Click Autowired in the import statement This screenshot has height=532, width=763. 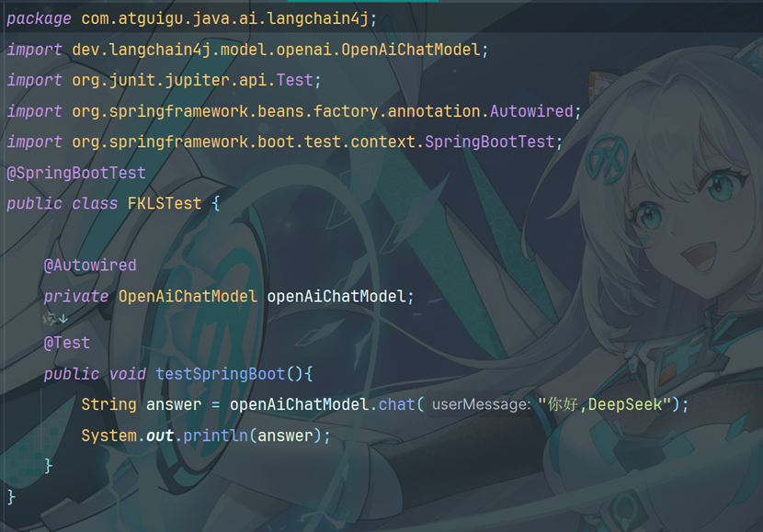point(531,111)
